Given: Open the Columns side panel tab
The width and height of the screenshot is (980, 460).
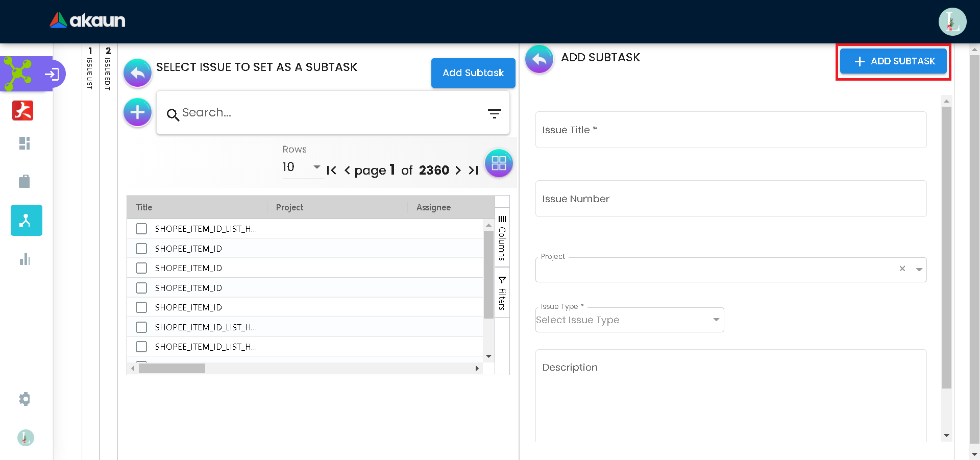Looking at the screenshot, I should point(502,238).
